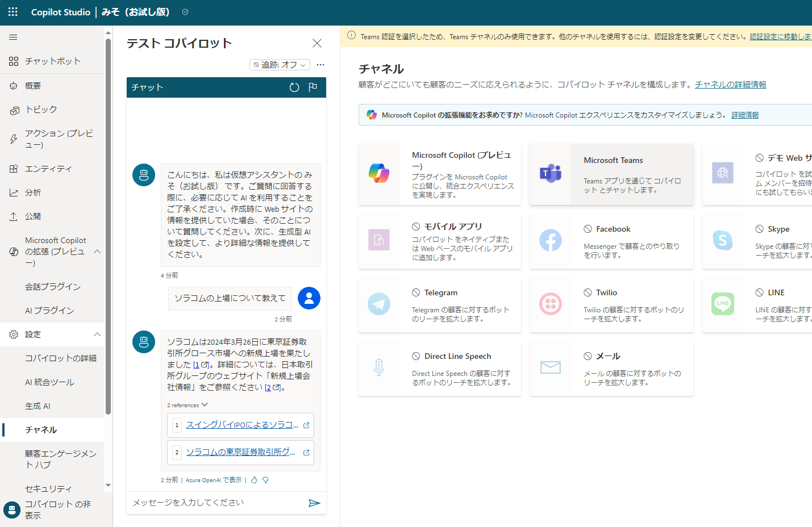Click the sidebar scroll-down arrow
Screen dimensions: 812x527
point(108,486)
